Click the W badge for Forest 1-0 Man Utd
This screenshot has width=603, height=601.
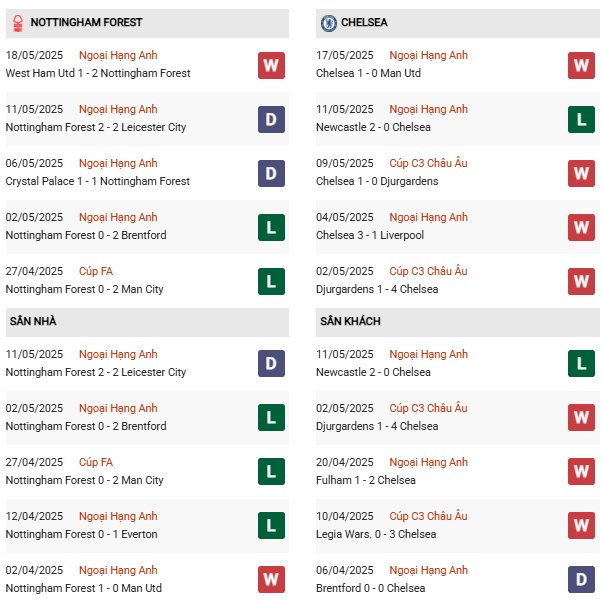pyautogui.click(x=271, y=580)
